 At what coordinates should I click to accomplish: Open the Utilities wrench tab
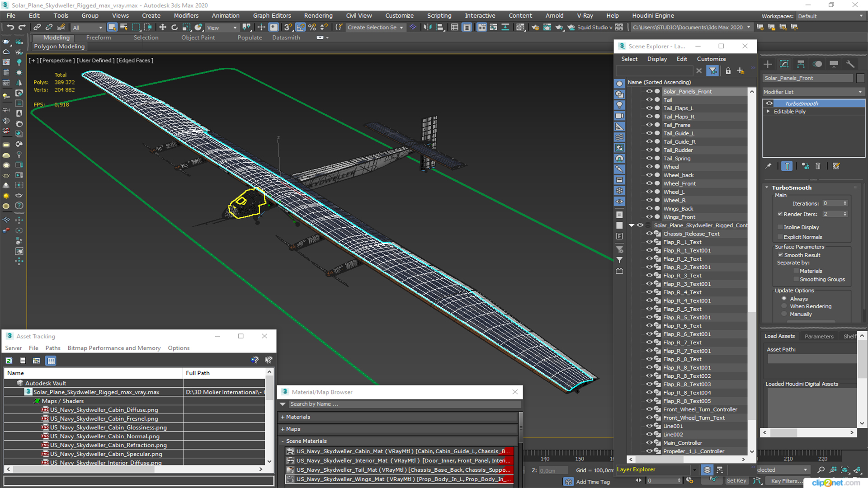(850, 64)
